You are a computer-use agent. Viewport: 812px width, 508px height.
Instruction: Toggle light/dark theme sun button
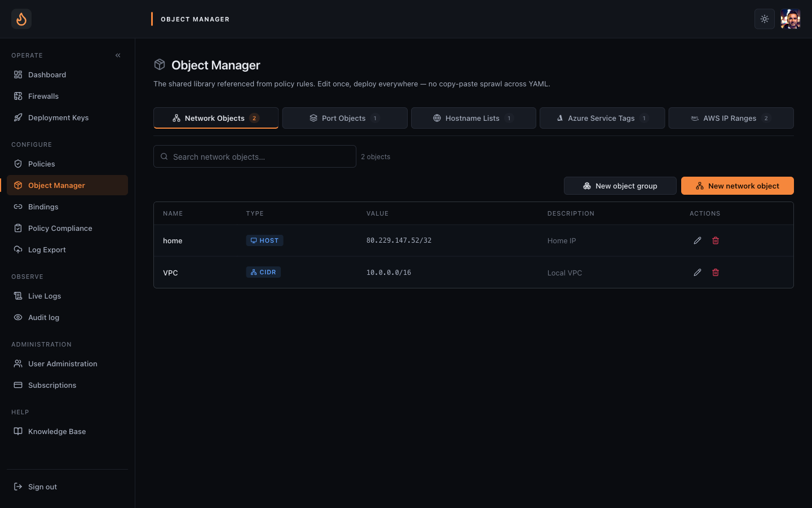pos(765,19)
